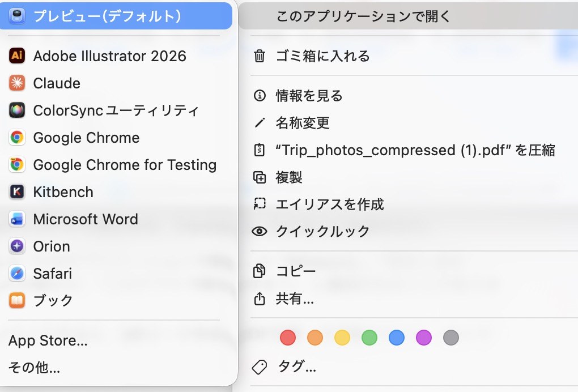This screenshot has height=392, width=578.
Task: Click the Preview app icon
Action: 17,16
